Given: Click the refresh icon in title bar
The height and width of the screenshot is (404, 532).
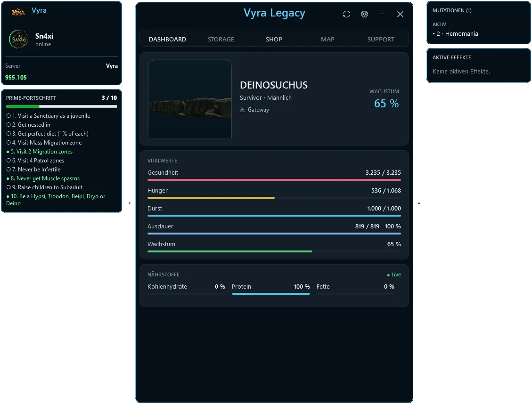Looking at the screenshot, I should click(x=346, y=14).
